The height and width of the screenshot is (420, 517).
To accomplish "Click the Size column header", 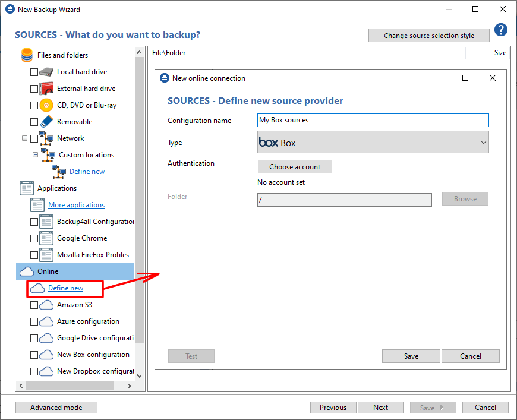I will 500,53.
